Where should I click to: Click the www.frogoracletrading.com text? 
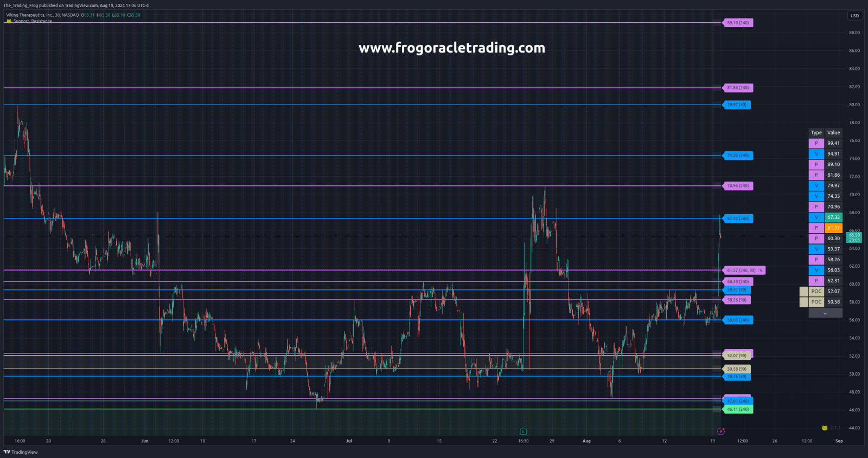(452, 48)
